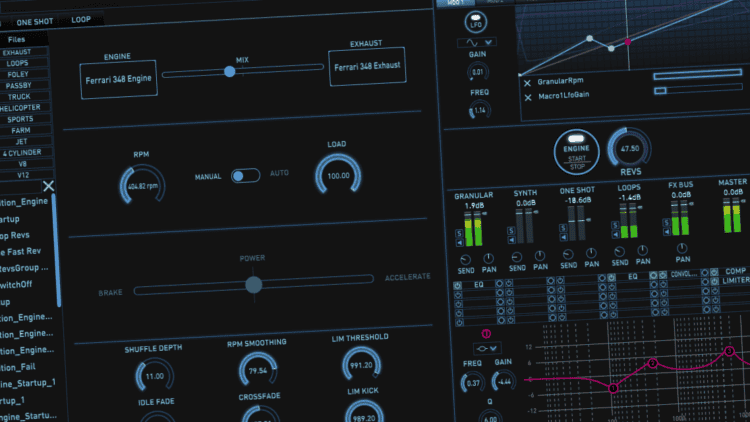The width and height of the screenshot is (750, 422).
Task: Solo the Granular channel
Action: pos(459,233)
